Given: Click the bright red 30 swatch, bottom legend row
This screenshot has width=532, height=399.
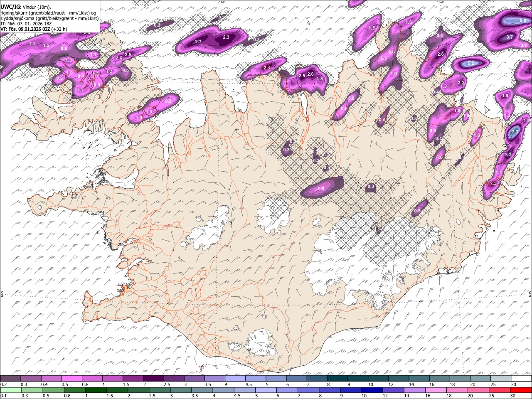Looking at the screenshot, I should [x=521, y=390].
